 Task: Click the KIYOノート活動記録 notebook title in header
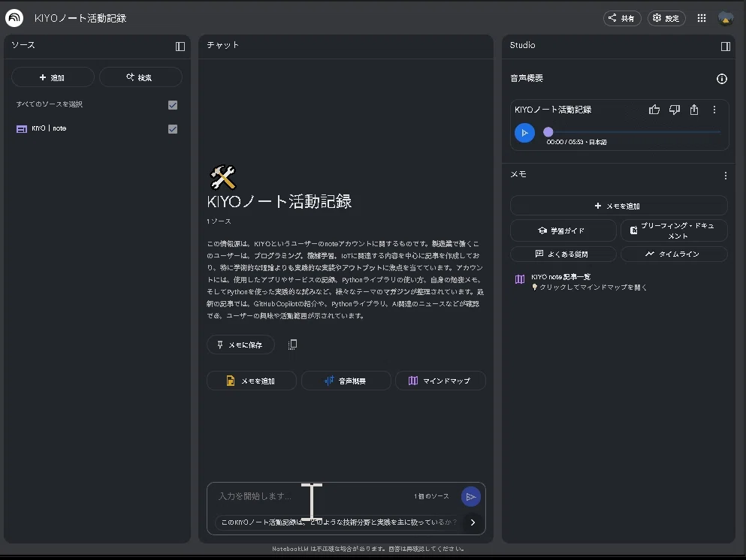click(x=80, y=18)
